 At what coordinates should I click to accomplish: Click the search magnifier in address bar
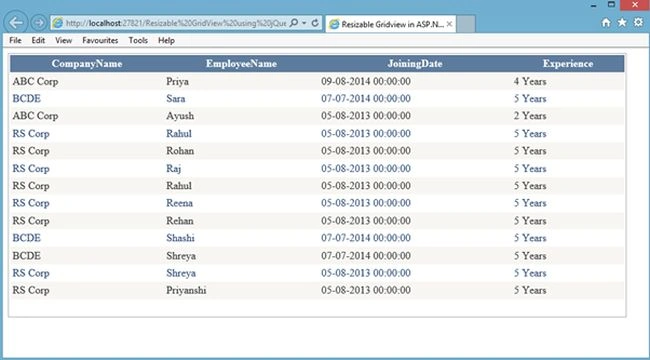293,23
